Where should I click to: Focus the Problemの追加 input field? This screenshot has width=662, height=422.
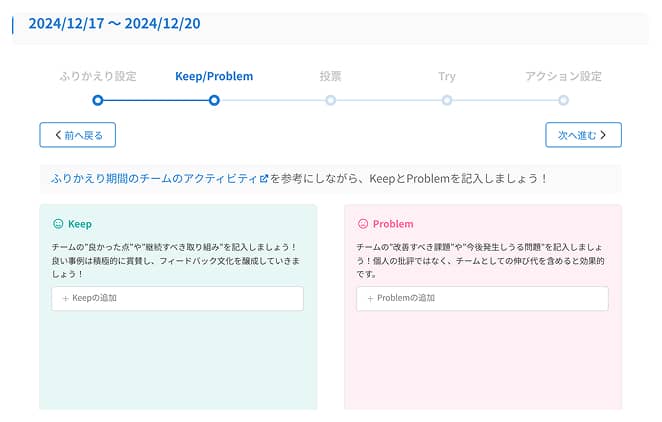482,298
